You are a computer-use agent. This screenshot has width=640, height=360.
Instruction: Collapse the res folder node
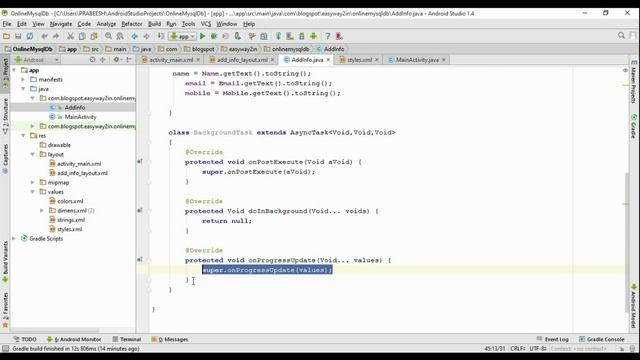click(24, 136)
